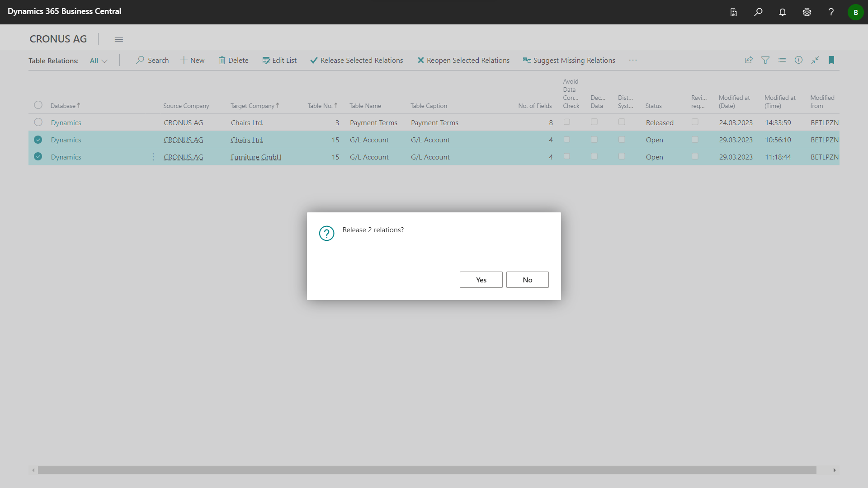The height and width of the screenshot is (488, 868).
Task: Click the 11:18:44 modified time cell
Action: coord(778,157)
